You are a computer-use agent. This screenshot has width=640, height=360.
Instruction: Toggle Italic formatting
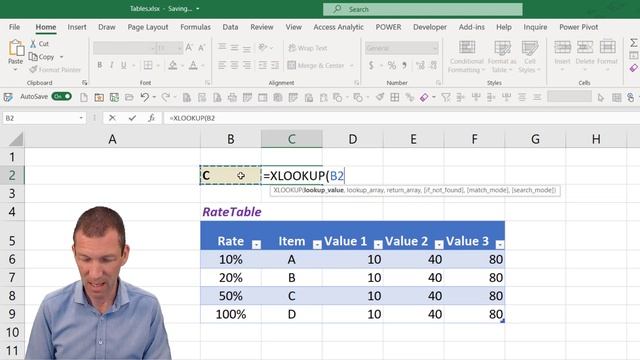111,65
